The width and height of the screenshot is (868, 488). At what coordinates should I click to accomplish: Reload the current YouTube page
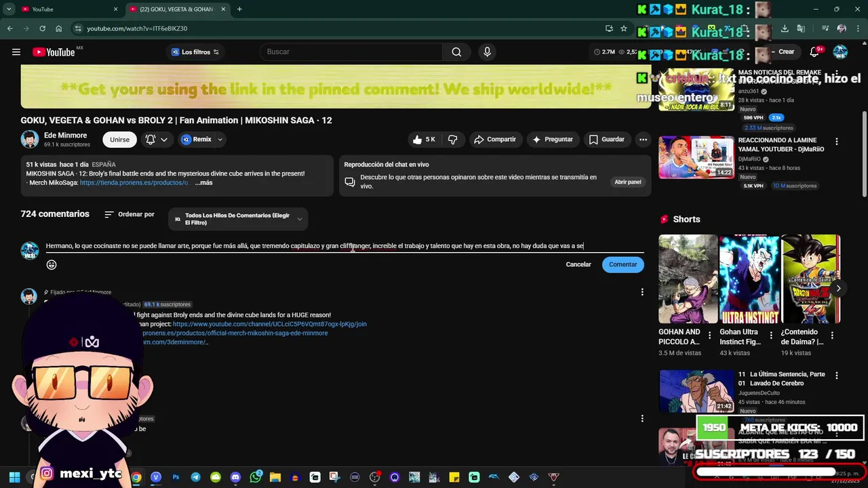click(42, 28)
